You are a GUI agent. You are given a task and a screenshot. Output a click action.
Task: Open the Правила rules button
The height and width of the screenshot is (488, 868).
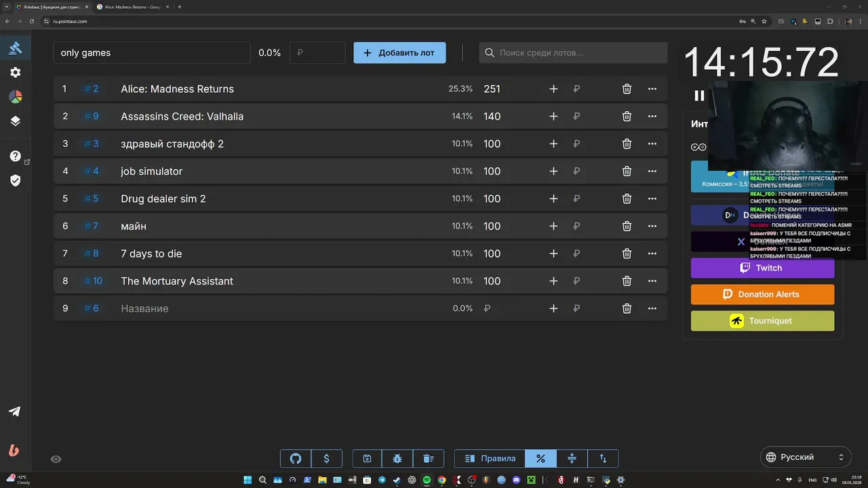coord(490,458)
